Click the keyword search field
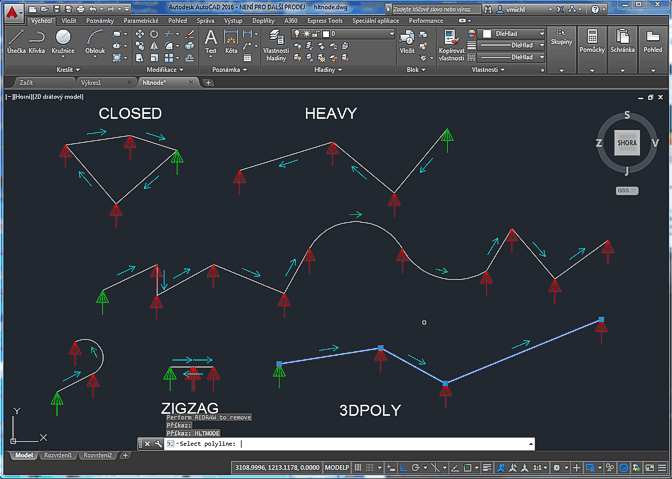Viewport: 672px width, 479px height. 436,9
